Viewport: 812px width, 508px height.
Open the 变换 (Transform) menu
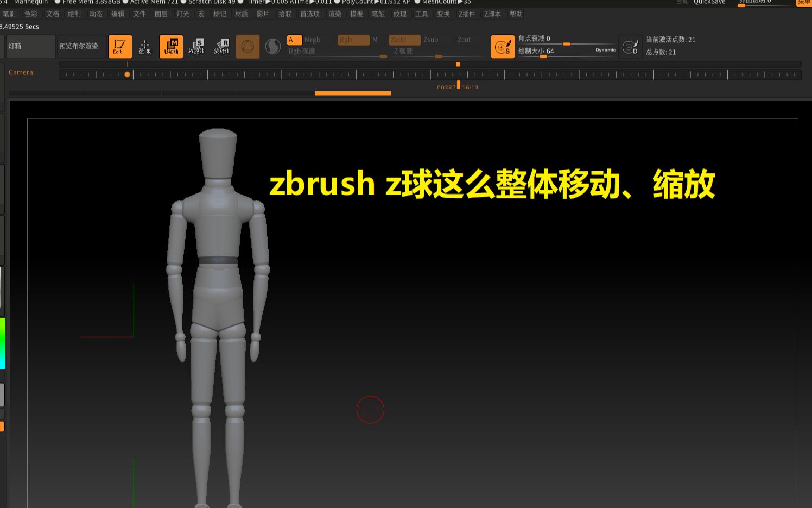[x=443, y=14]
